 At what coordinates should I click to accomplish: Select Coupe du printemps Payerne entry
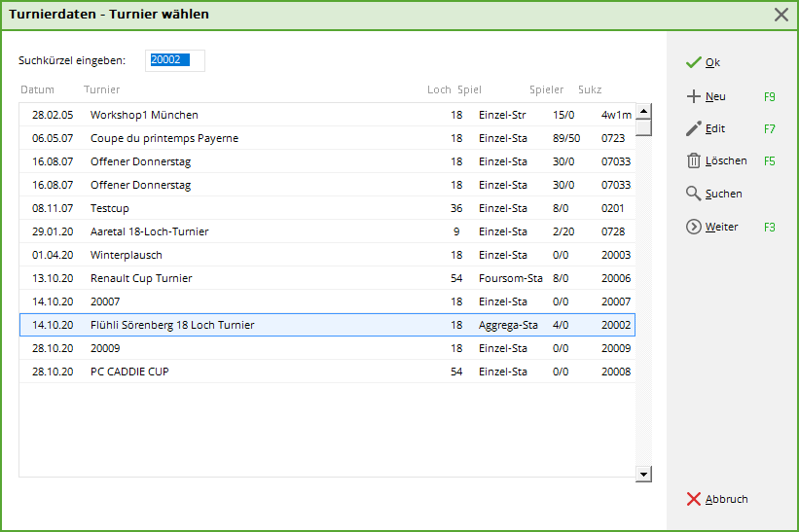pyautogui.click(x=163, y=138)
